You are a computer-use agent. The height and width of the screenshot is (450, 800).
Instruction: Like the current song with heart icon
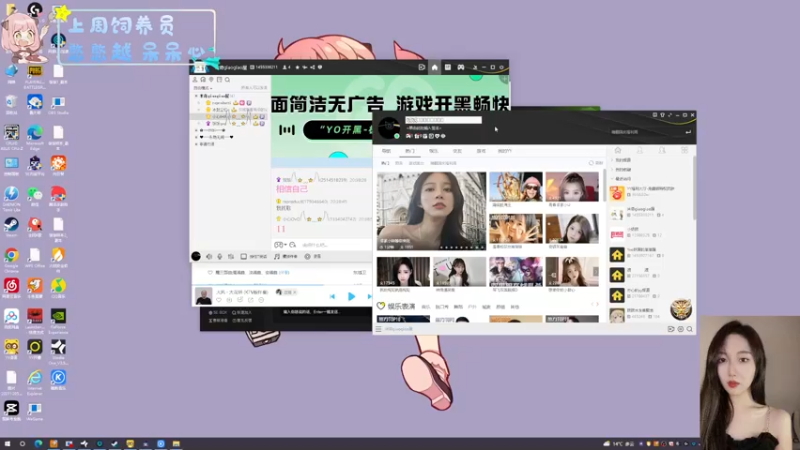(219, 300)
